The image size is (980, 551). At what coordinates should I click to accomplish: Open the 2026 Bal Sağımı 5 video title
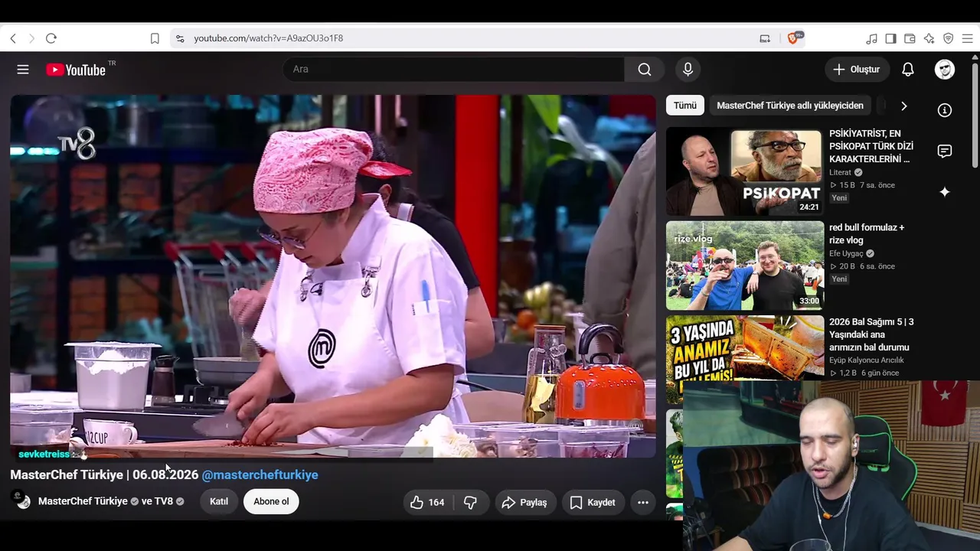[871, 334]
